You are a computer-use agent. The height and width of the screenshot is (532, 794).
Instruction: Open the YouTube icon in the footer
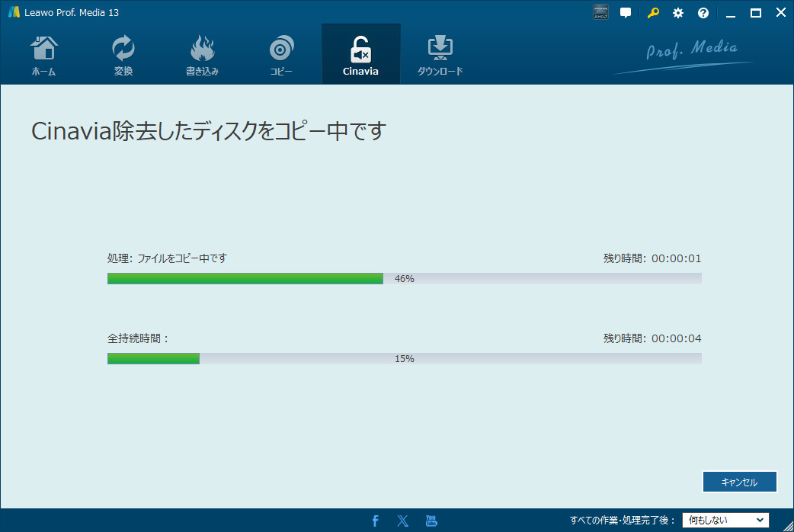click(431, 521)
